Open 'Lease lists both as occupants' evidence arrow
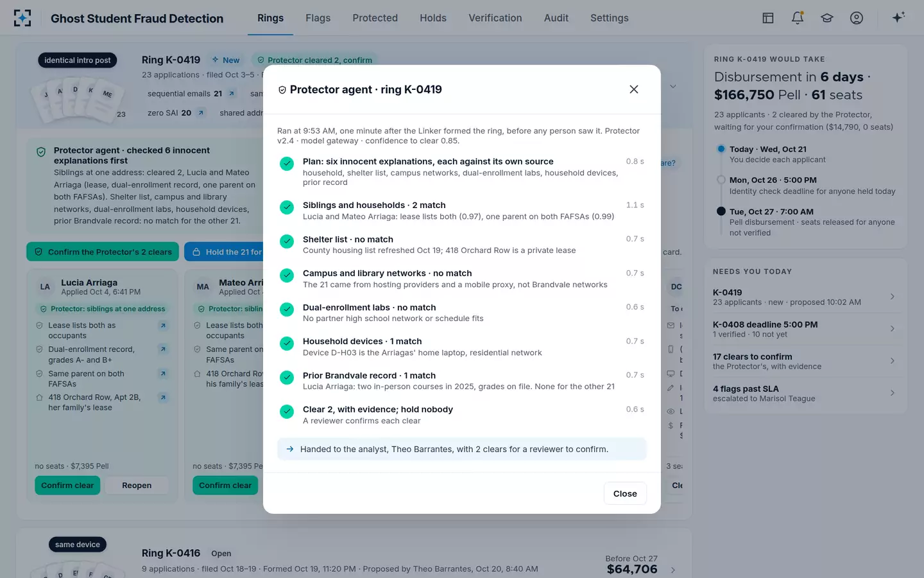Viewport: 924px width, 578px height. click(163, 326)
